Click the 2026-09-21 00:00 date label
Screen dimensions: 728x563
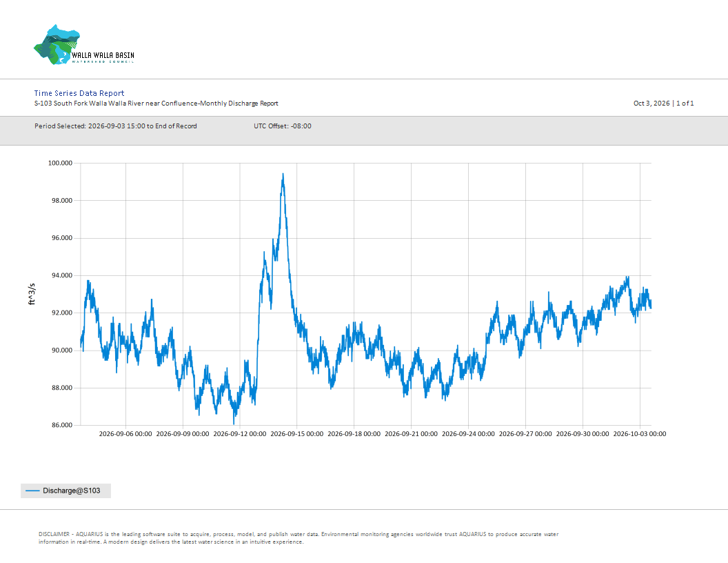(411, 434)
